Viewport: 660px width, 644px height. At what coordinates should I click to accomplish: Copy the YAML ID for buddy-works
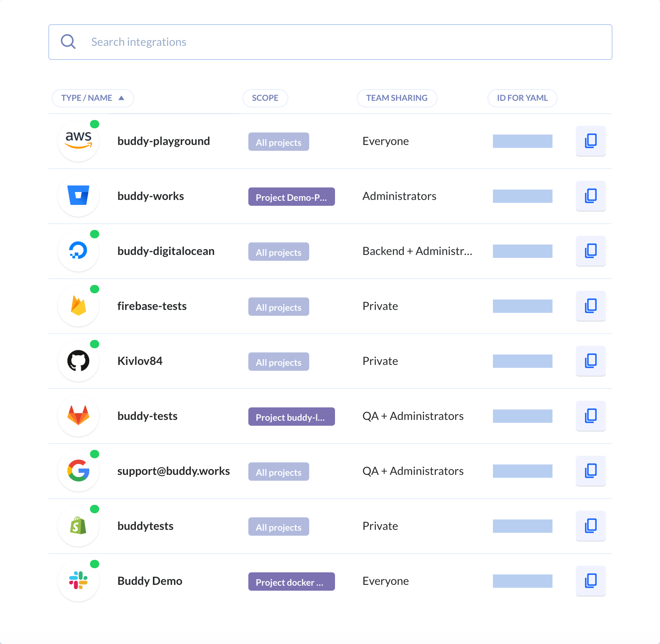[590, 196]
